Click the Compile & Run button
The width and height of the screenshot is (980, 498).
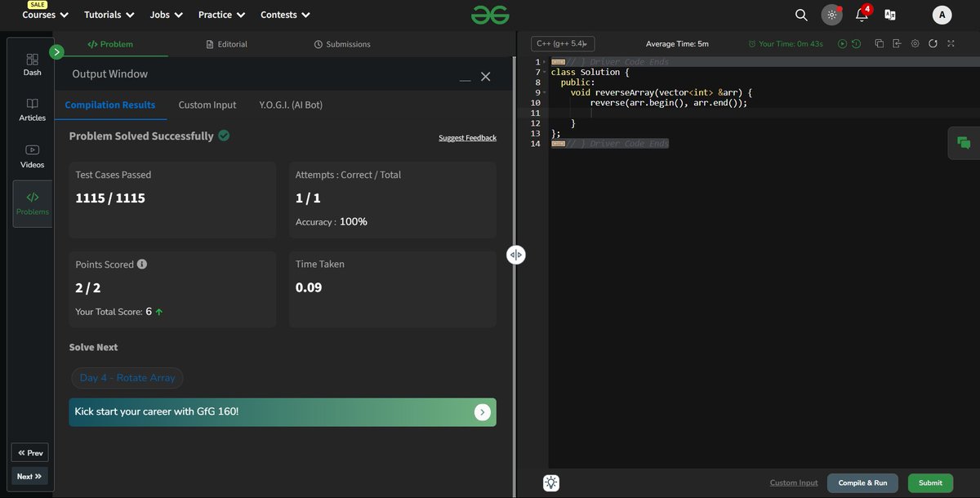pyautogui.click(x=862, y=482)
